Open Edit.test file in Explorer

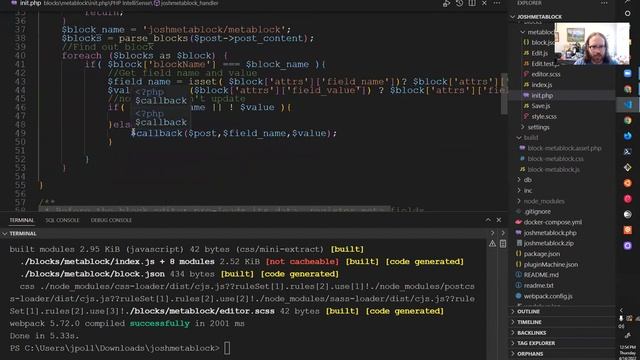coord(541,64)
